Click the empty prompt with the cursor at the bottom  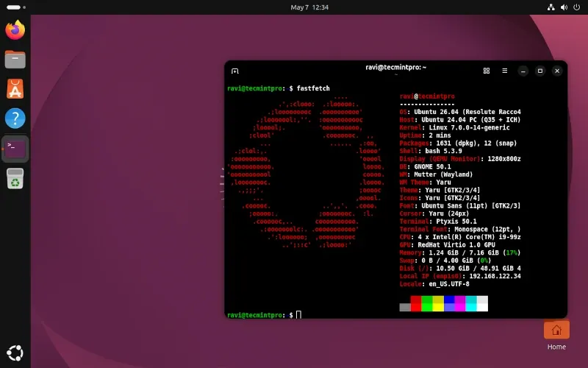[x=264, y=315]
